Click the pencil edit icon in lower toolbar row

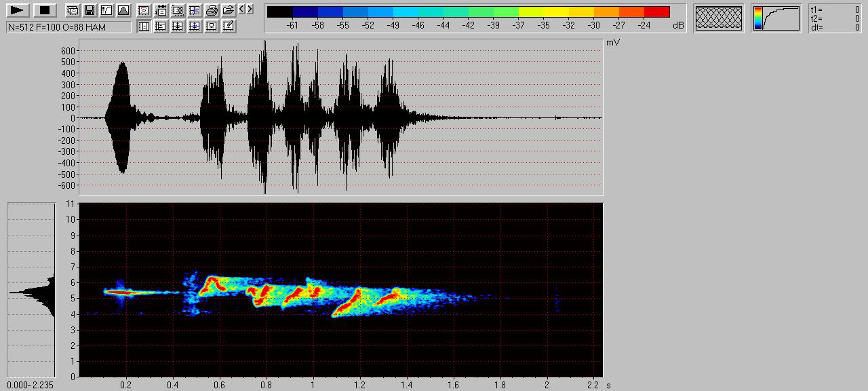coord(229,26)
